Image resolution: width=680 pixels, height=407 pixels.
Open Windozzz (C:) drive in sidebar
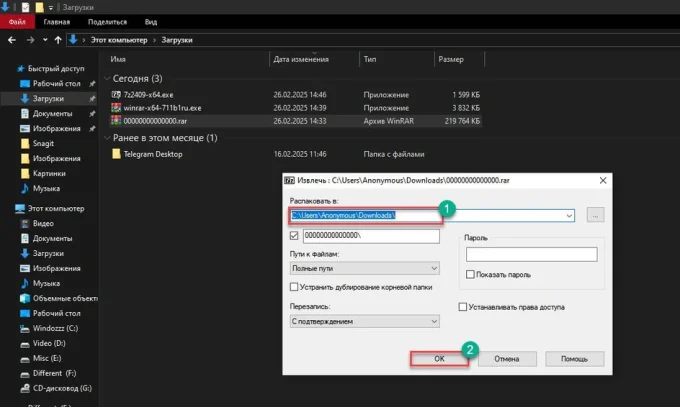55,328
